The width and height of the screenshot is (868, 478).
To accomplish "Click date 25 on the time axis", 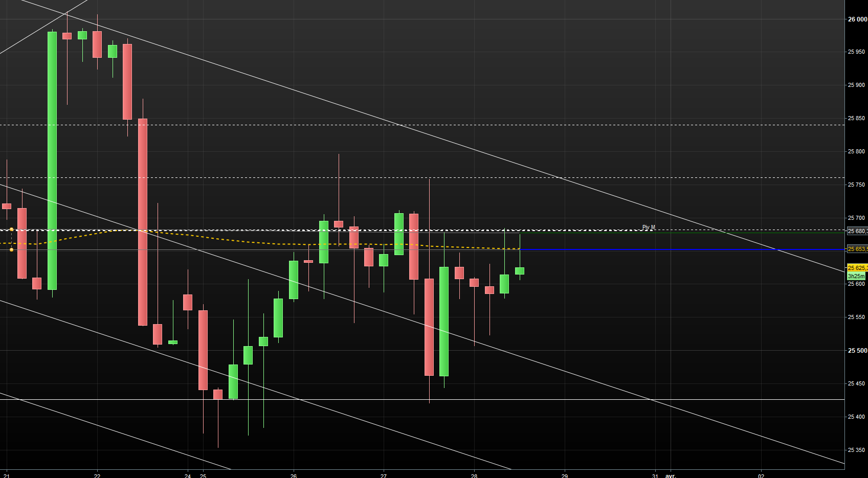I will click(x=203, y=475).
